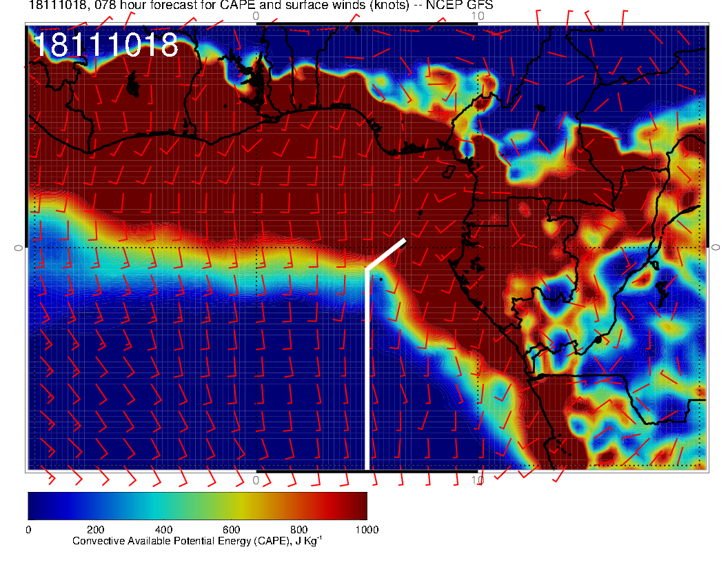Click the yellow section of the colorbar near 600
The width and height of the screenshot is (728, 563).
[x=231, y=505]
